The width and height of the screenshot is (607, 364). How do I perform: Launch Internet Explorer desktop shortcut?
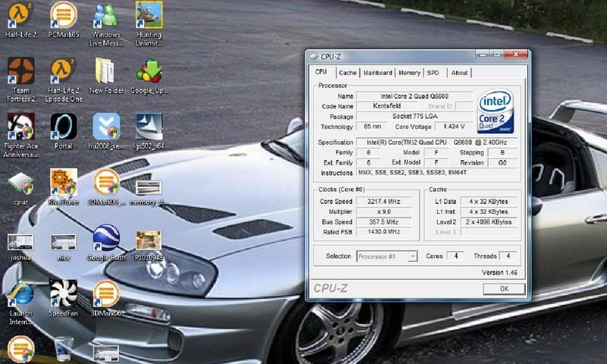20,303
